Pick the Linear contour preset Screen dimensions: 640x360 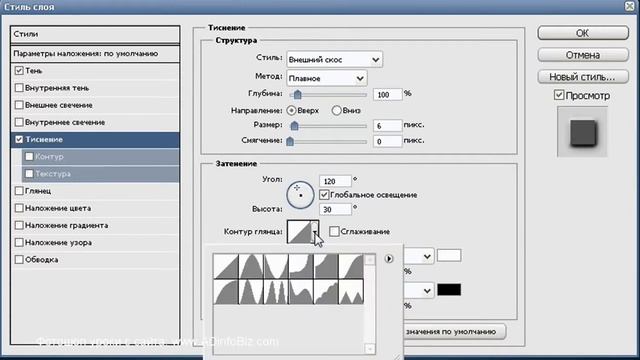click(226, 266)
